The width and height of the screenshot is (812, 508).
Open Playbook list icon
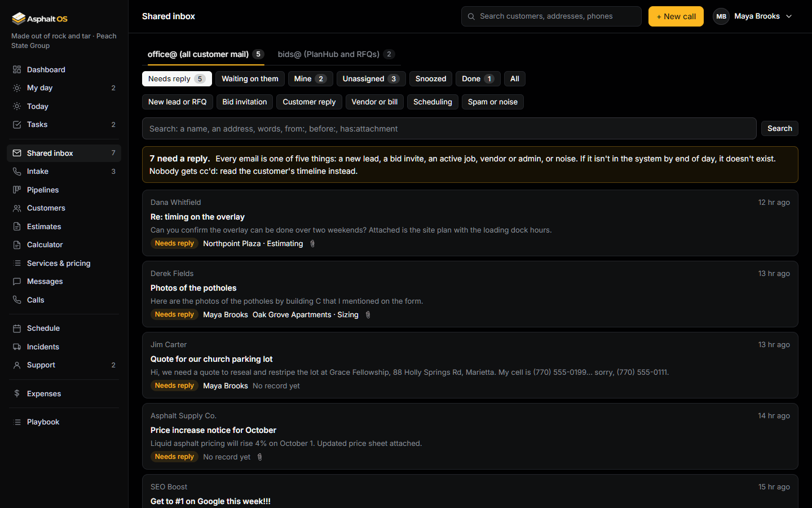[17, 422]
